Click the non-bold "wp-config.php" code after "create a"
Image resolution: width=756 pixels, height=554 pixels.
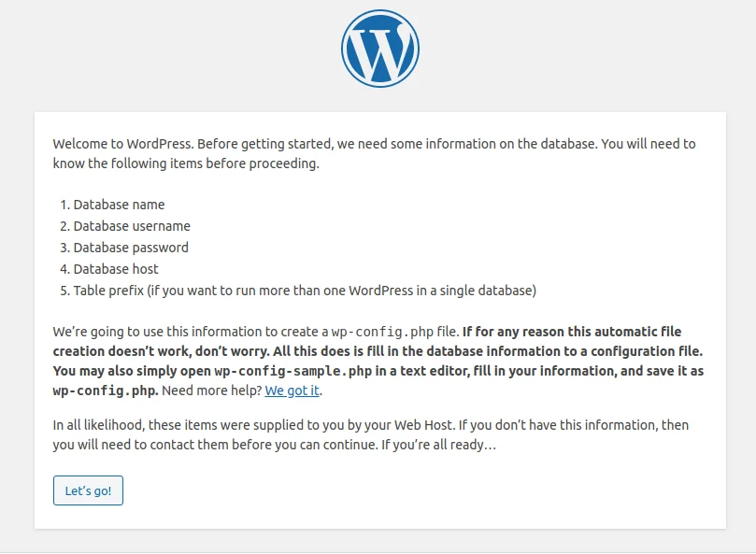[382, 332]
